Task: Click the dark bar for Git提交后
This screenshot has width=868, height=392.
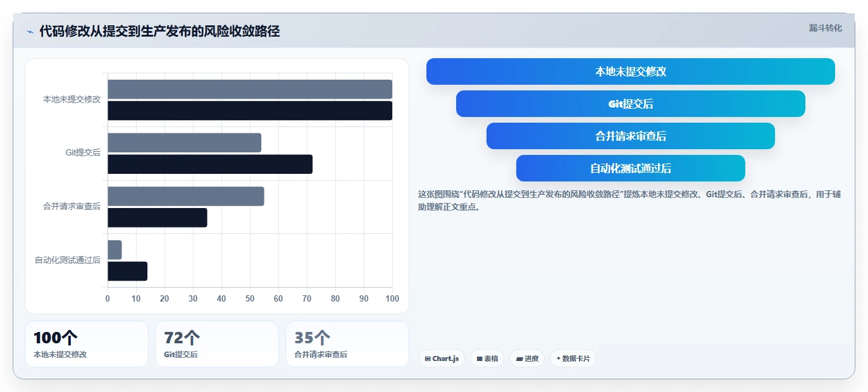Action: (x=210, y=164)
